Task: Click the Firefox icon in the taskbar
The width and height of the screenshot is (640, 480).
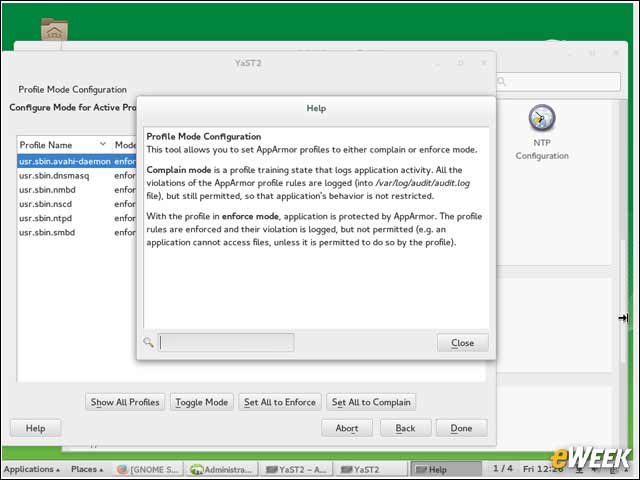Action: pyautogui.click(x=122, y=469)
